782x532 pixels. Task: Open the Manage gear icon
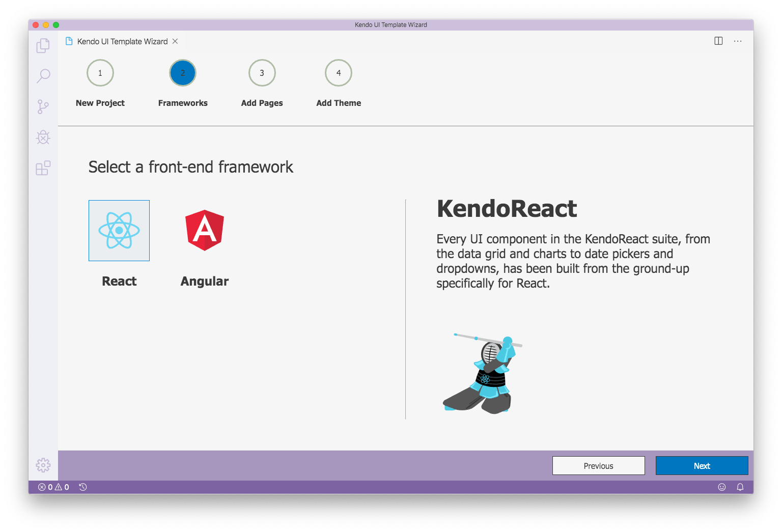[x=43, y=465]
